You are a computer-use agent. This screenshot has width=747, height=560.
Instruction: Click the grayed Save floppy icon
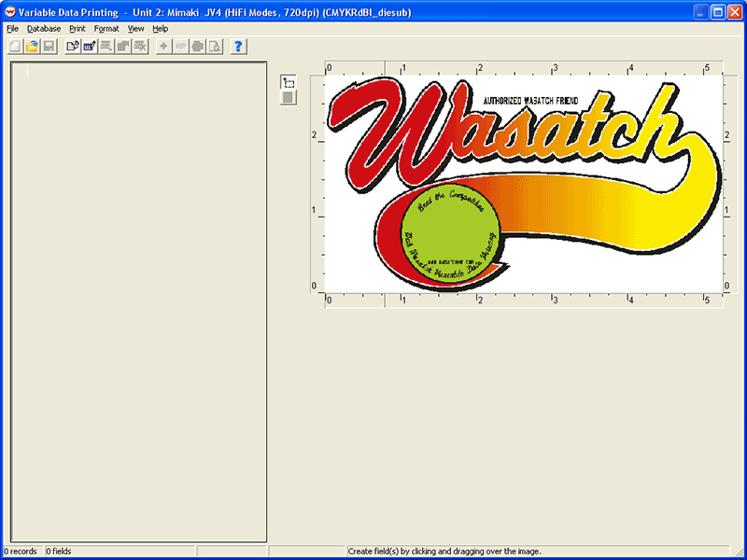49,47
